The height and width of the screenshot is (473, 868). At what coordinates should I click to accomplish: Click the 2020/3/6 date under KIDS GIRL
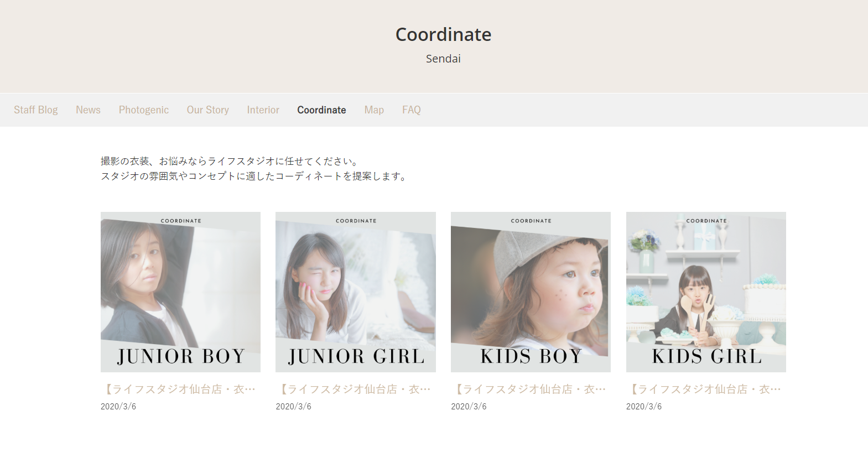point(644,407)
